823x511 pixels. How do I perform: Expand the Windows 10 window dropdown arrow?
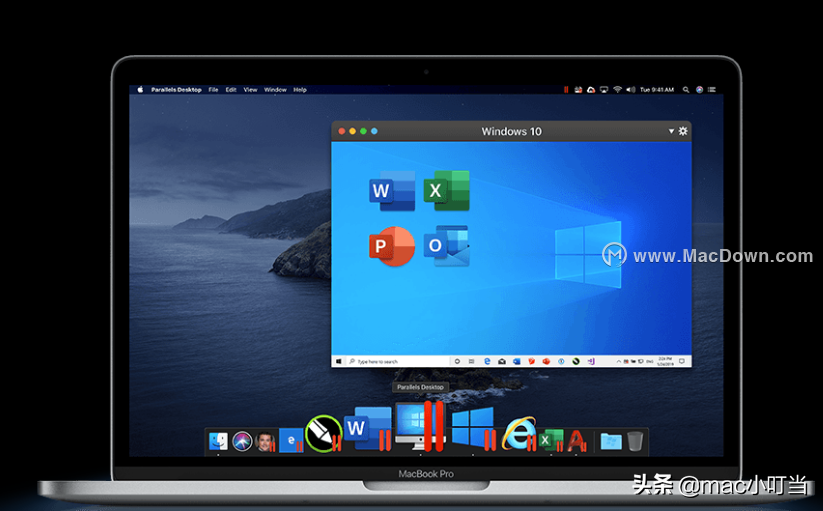[x=671, y=131]
